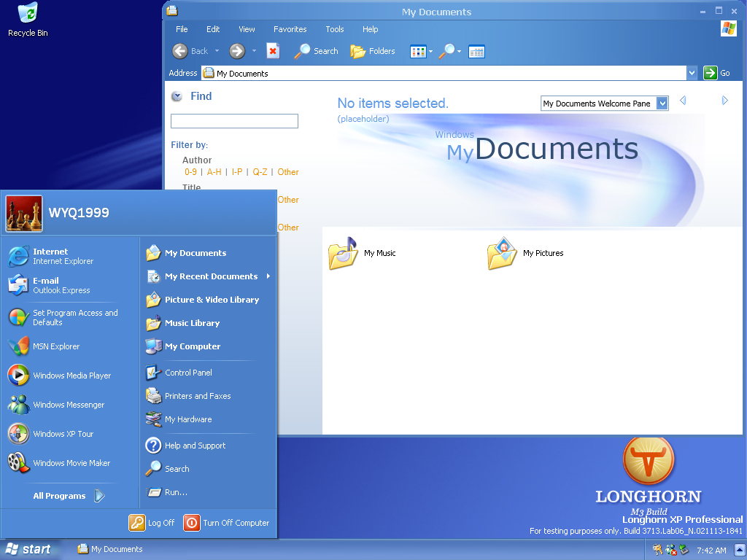Filter Author by A-H link
Image resolution: width=747 pixels, height=560 pixels.
214,172
